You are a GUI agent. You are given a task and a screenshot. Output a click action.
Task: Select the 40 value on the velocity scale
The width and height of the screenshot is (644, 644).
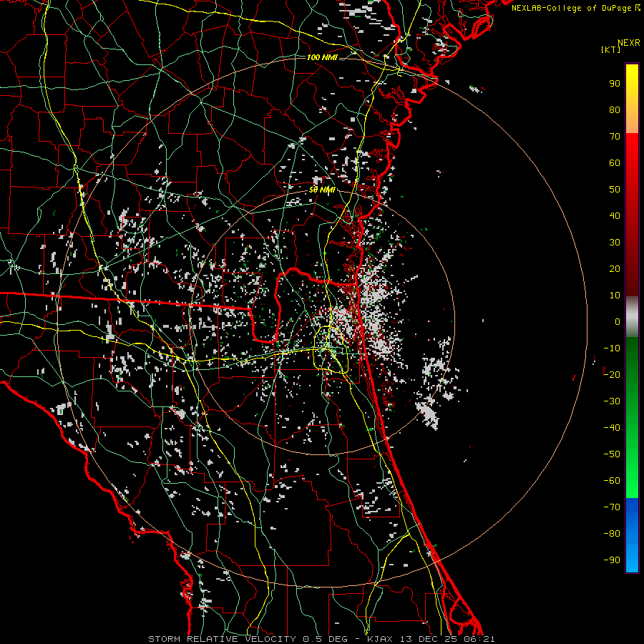pyautogui.click(x=615, y=216)
